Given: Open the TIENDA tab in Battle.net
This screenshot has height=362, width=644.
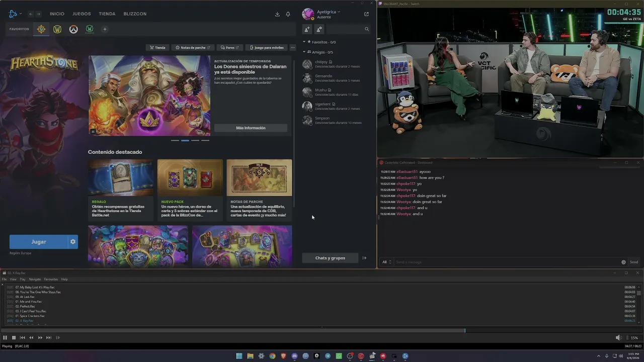Looking at the screenshot, I should pos(107,14).
